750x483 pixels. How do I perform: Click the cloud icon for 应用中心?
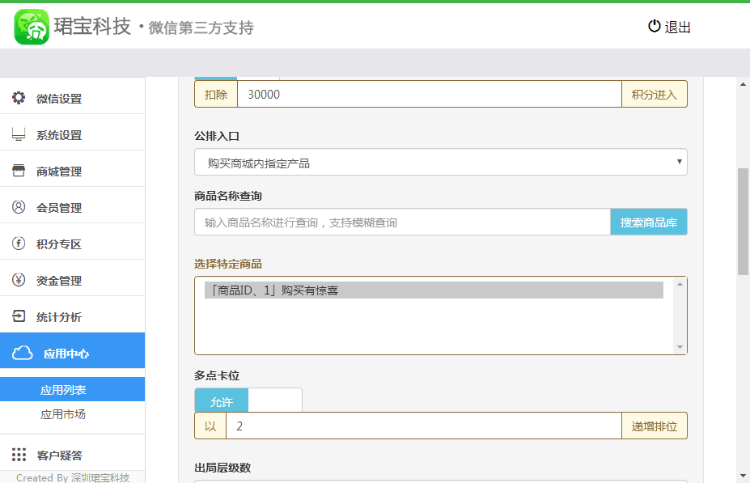pos(22,353)
